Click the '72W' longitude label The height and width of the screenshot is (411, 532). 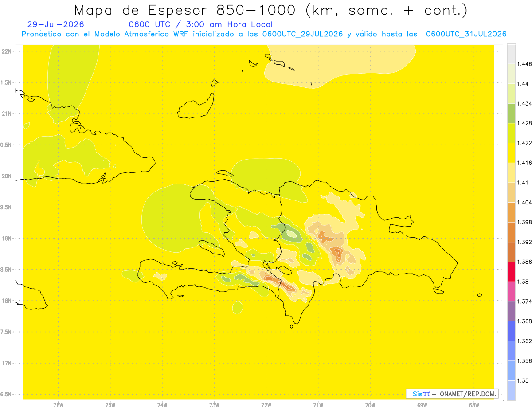coord(266,405)
